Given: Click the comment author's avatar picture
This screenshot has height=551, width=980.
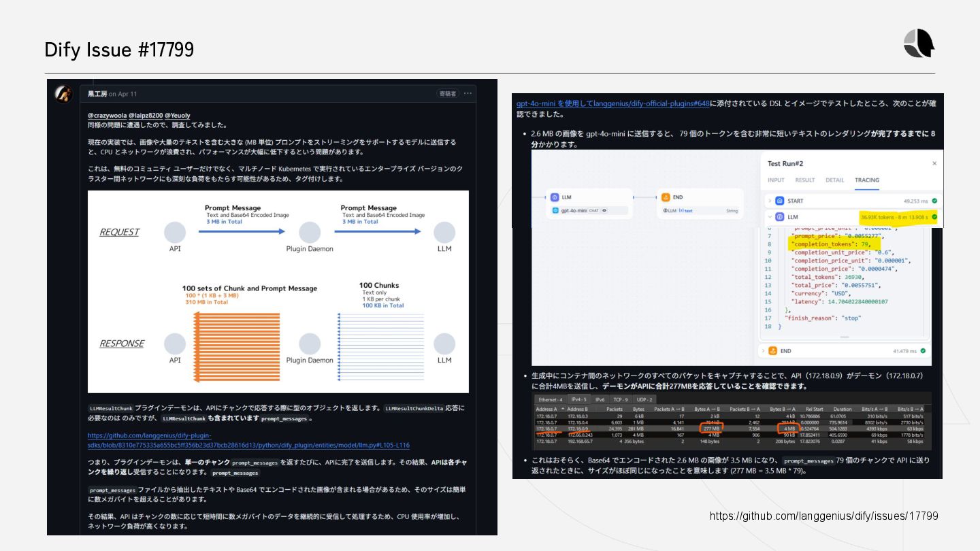Looking at the screenshot, I should click(64, 94).
